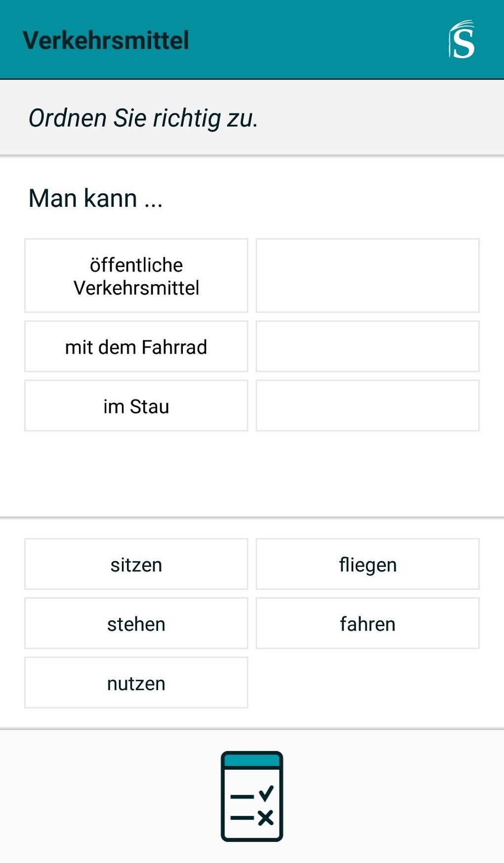Tap the 'Ordnen Sie richtig zu.' instruction
Viewport: 504px width, 863px height.
143,118
